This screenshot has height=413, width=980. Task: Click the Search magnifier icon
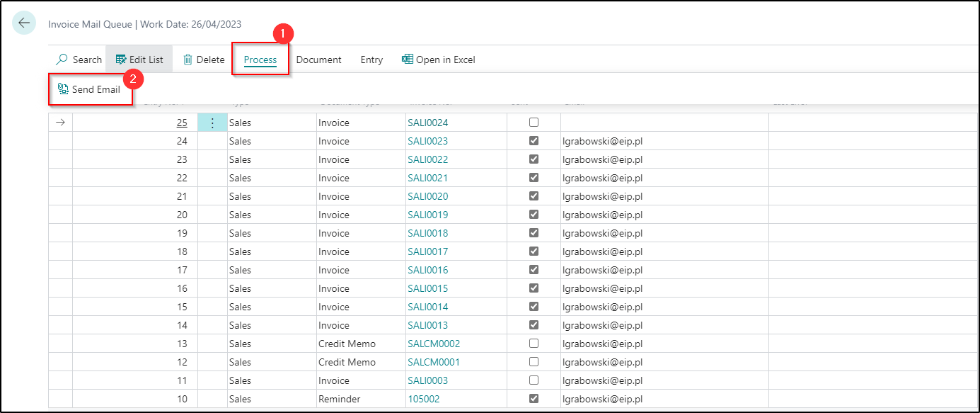tap(62, 60)
